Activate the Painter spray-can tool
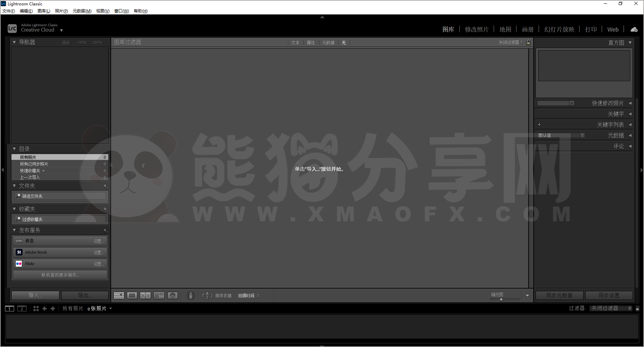This screenshot has height=347, width=644. click(191, 295)
